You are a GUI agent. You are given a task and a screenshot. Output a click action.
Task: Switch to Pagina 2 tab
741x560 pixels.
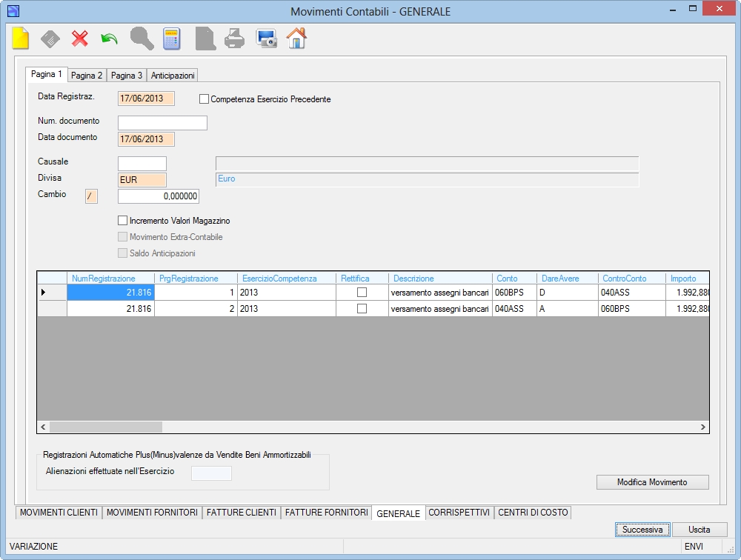tap(87, 76)
